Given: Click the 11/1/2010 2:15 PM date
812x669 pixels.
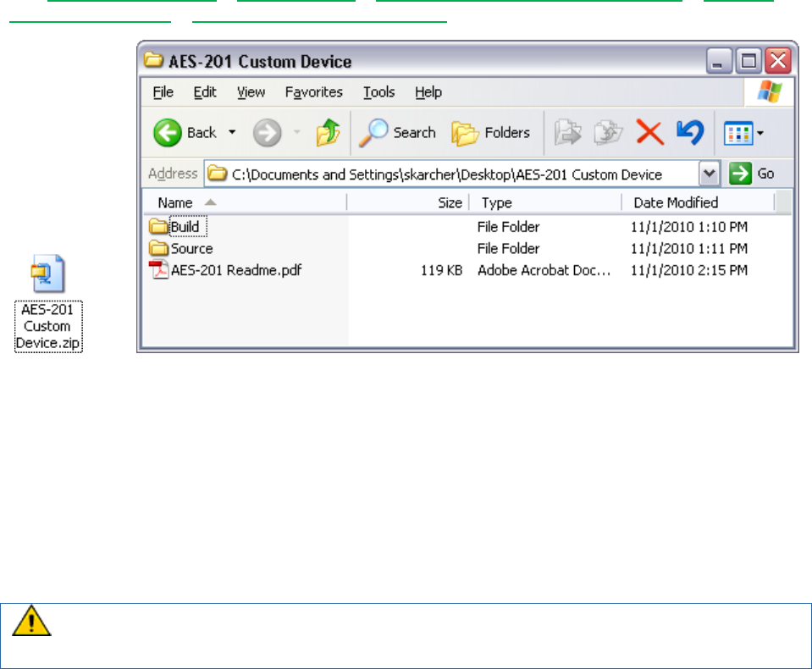Looking at the screenshot, I should pyautogui.click(x=688, y=270).
